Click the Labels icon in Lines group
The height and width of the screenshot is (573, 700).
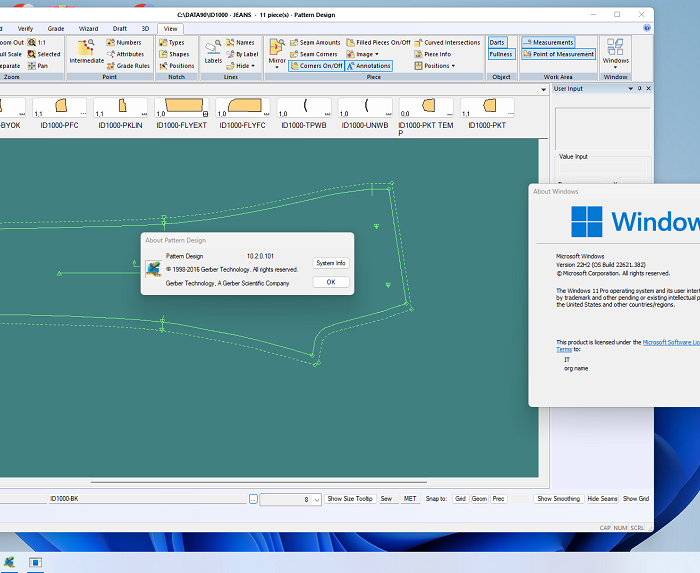click(213, 50)
